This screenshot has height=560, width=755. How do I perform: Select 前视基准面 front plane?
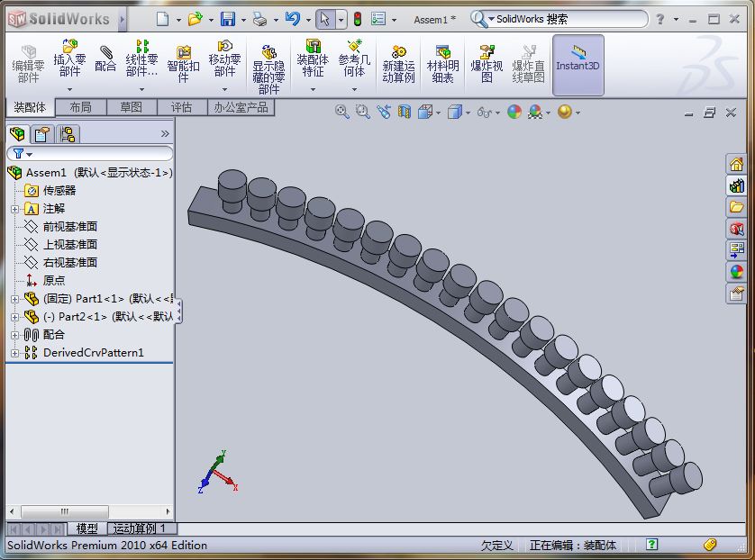(x=70, y=227)
